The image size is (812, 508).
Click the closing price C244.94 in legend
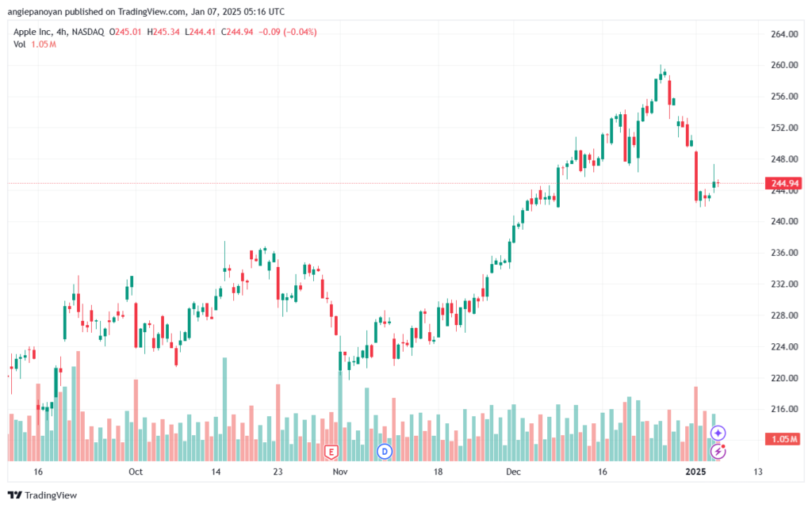(x=237, y=32)
